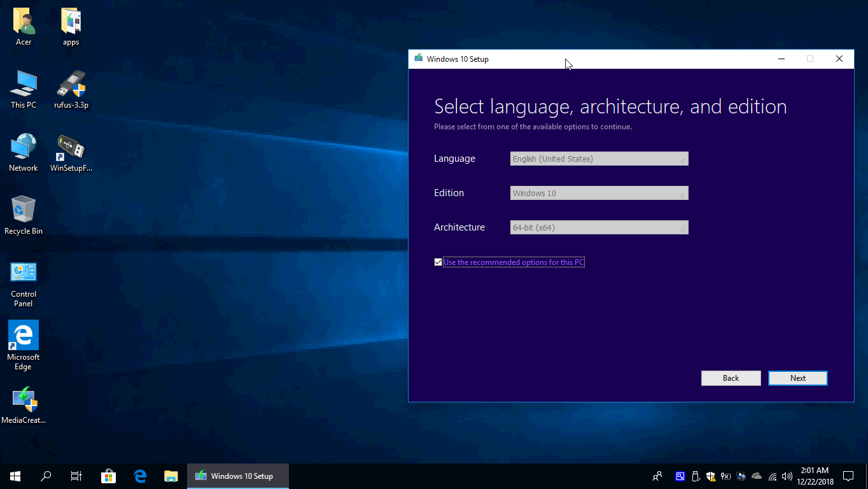
Task: Click 'Select language, architecture, and edition' heading
Action: point(610,106)
